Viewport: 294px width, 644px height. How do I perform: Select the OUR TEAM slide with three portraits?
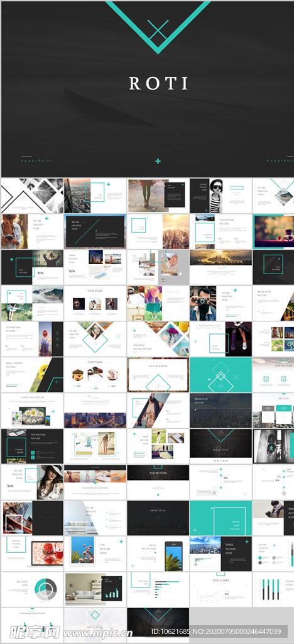coord(95,303)
